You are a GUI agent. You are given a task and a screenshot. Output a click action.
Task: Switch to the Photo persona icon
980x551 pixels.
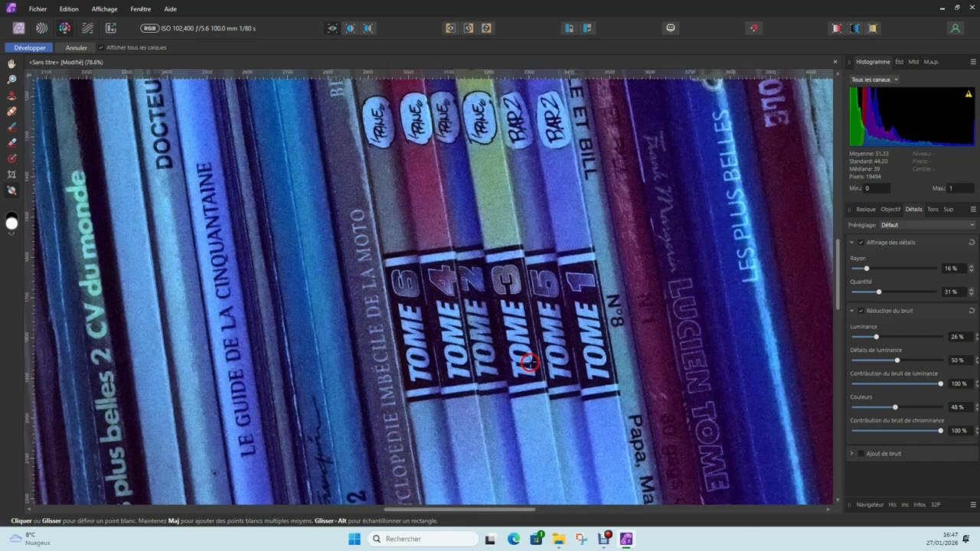[x=19, y=28]
